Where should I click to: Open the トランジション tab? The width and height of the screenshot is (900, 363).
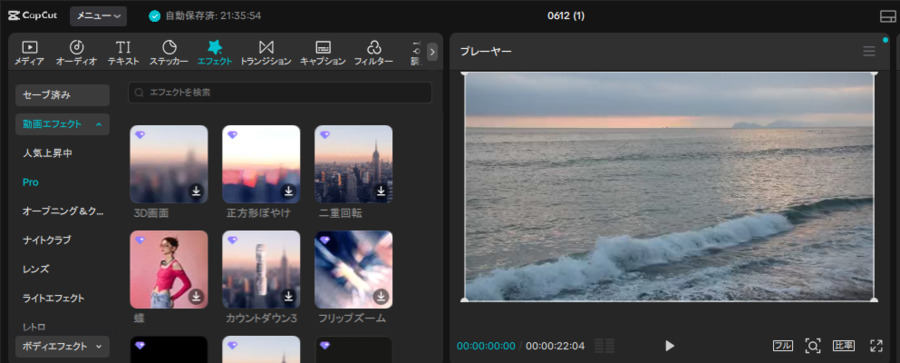pyautogui.click(x=266, y=53)
